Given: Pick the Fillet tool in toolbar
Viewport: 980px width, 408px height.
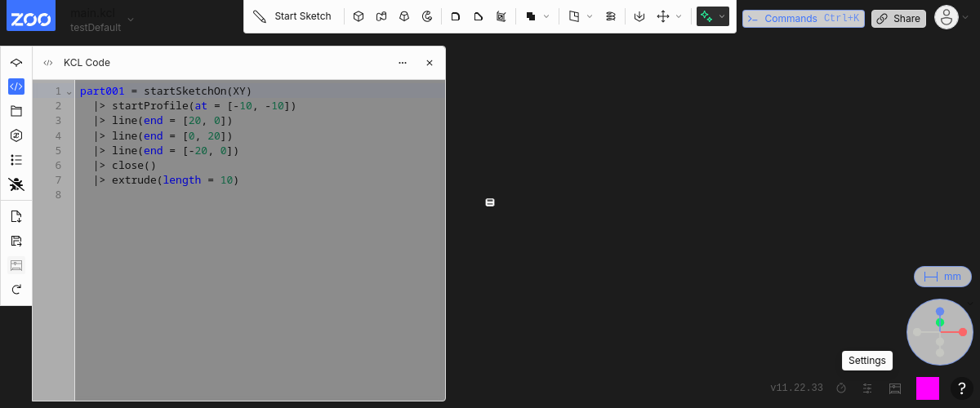Looking at the screenshot, I should pyautogui.click(x=456, y=16).
